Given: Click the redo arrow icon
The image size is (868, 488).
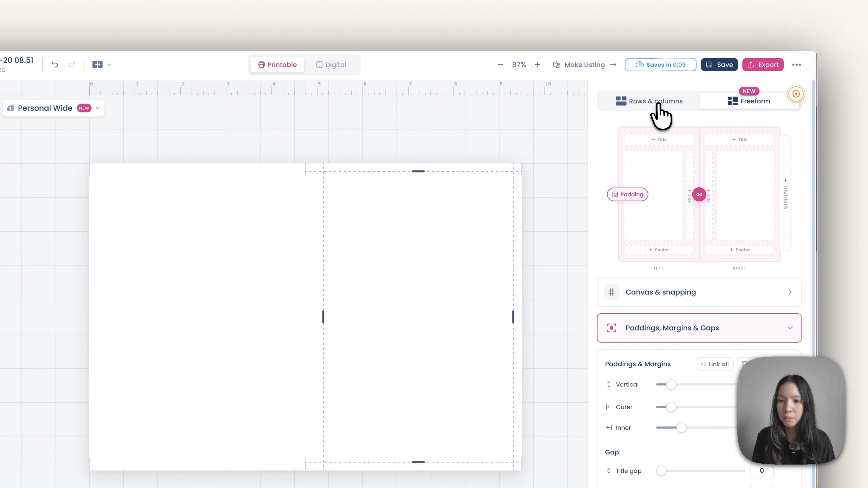Looking at the screenshot, I should [x=72, y=65].
